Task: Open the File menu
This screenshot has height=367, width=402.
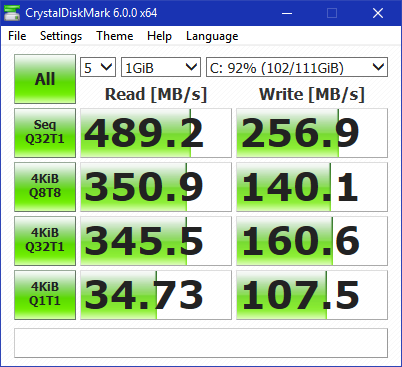Action: (x=17, y=36)
